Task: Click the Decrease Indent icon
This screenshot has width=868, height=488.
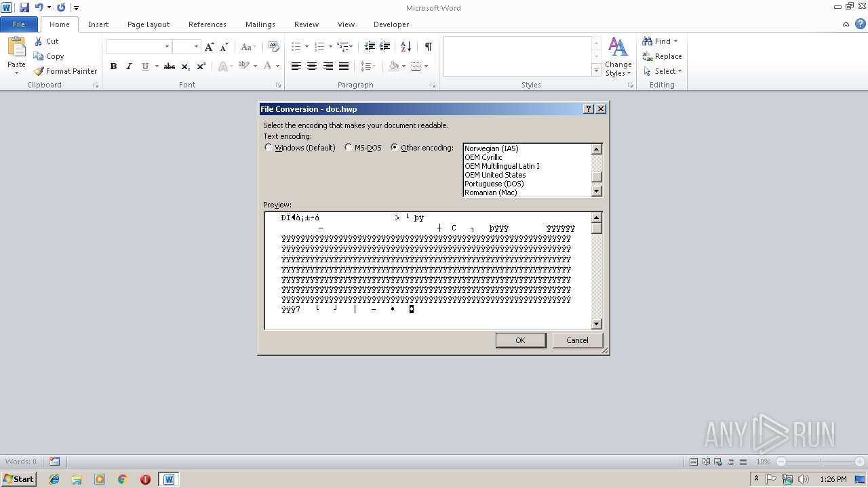Action: (x=370, y=47)
